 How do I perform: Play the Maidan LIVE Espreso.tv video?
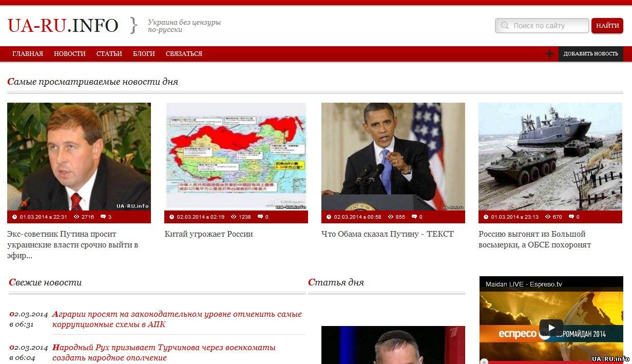tap(551, 328)
